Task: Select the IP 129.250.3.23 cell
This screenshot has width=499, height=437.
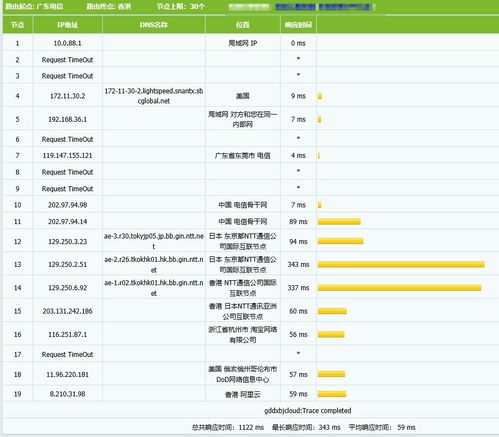Action: coord(67,242)
